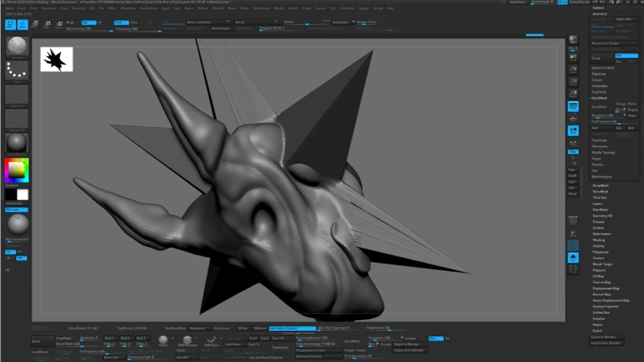Open the empty Texture slot

[x=17, y=119]
